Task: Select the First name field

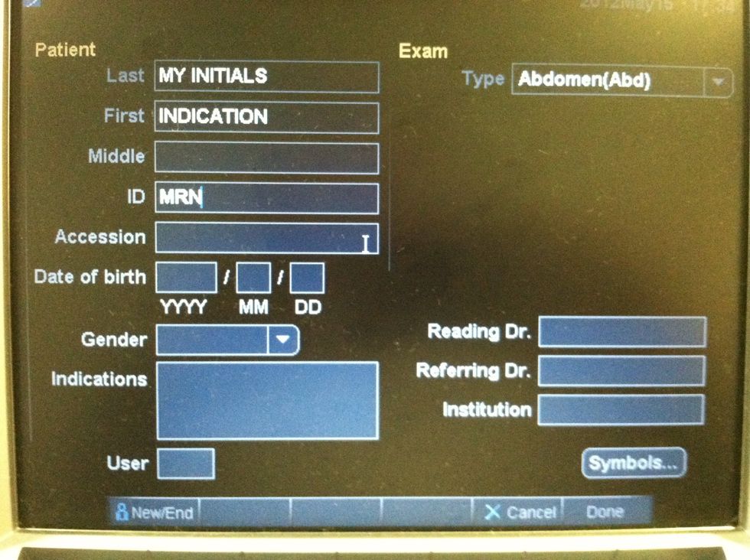Action: 266,118
